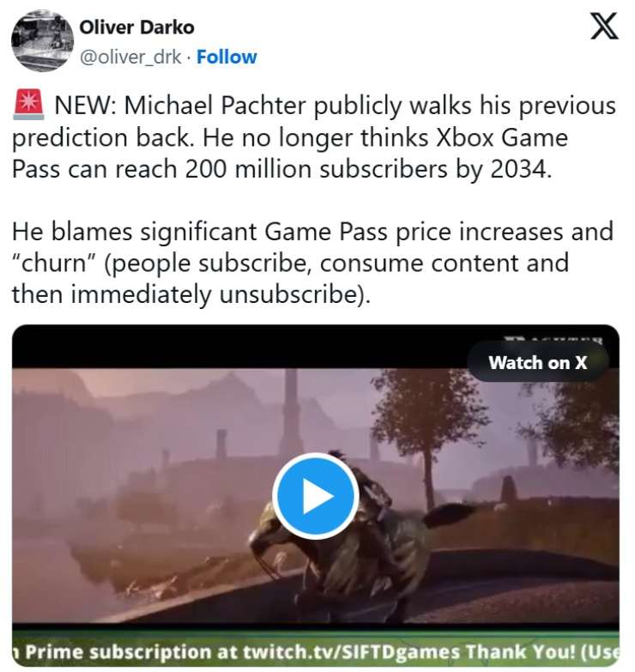This screenshot has height=672, width=635.
Task: Open the @oliver_drk handle
Action: click(x=130, y=57)
